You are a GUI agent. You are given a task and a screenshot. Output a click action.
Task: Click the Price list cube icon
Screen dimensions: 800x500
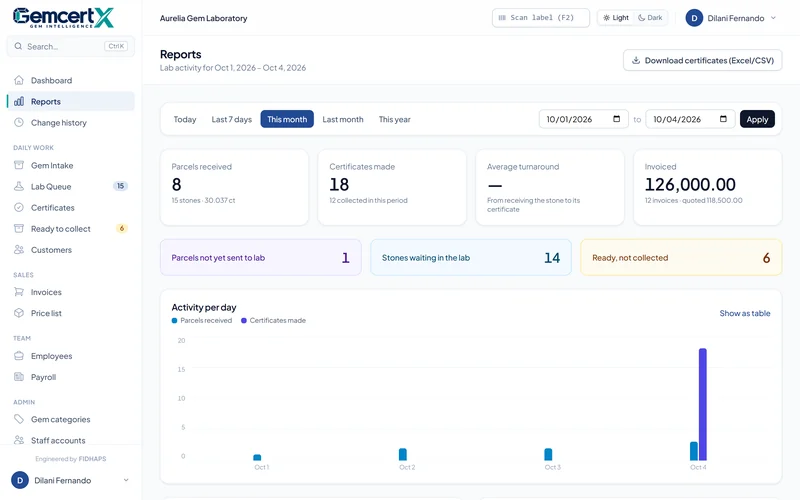pyautogui.click(x=19, y=313)
